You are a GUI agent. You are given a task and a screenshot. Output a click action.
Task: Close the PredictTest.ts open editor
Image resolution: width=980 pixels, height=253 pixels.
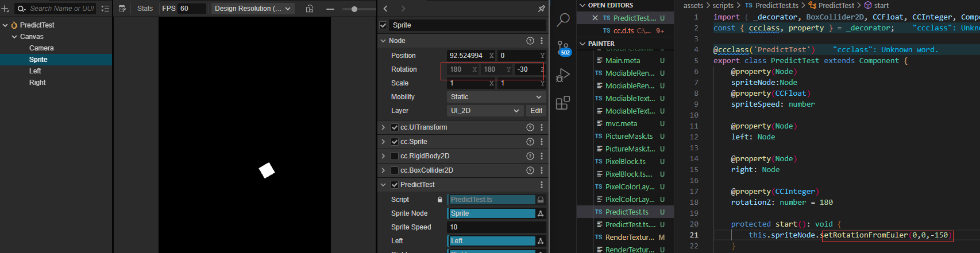595,18
